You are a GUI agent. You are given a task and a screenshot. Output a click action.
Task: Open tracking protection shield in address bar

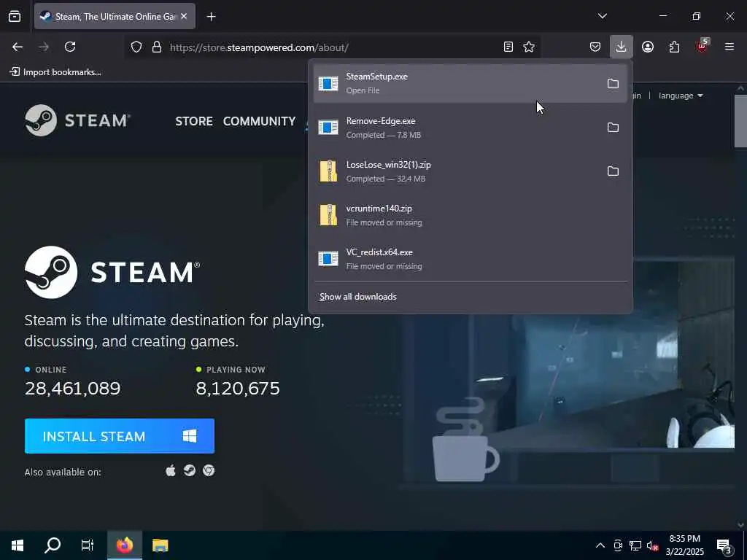click(136, 47)
